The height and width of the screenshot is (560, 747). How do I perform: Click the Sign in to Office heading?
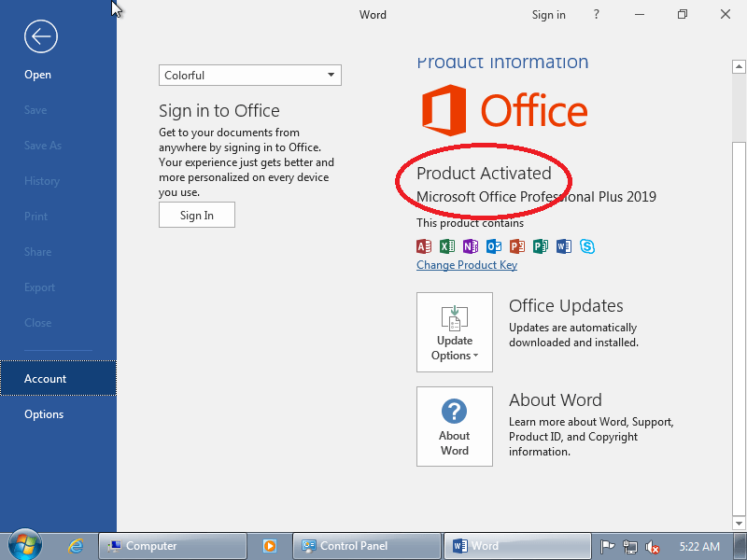[219, 111]
